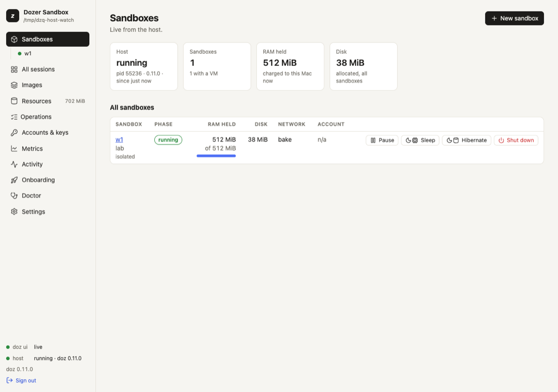Click the ACCOUNT column header
Image resolution: width=558 pixels, height=392 pixels.
tap(331, 124)
